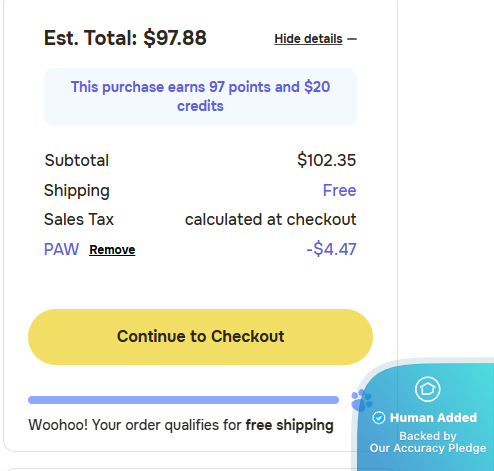Viewport: 494px width, 471px height.
Task: Click the paw print icon on progress bar
Action: point(361,400)
